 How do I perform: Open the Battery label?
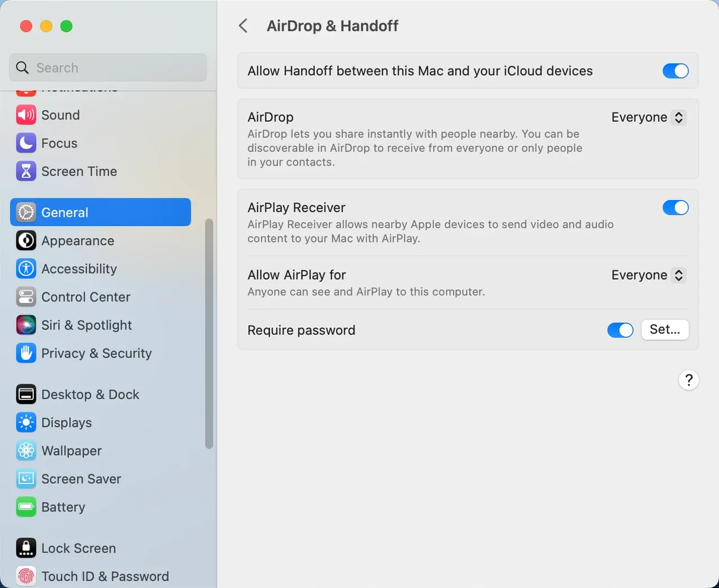click(x=63, y=507)
